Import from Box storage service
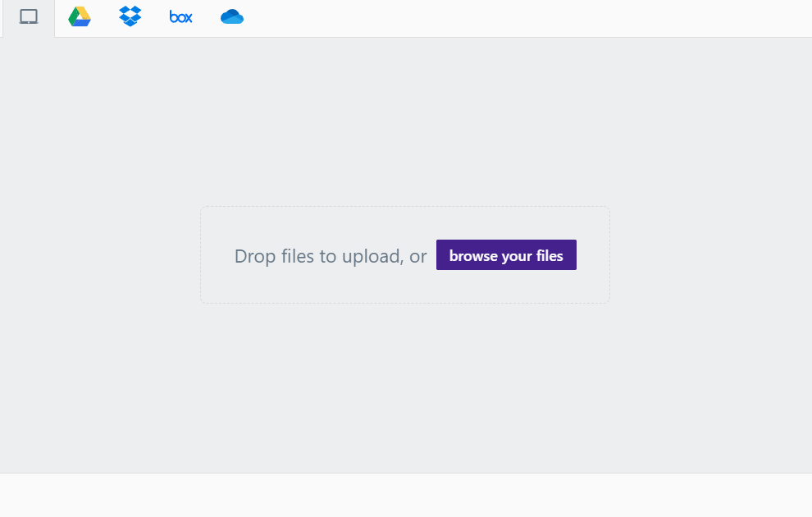Image resolution: width=812 pixels, height=517 pixels. [180, 17]
